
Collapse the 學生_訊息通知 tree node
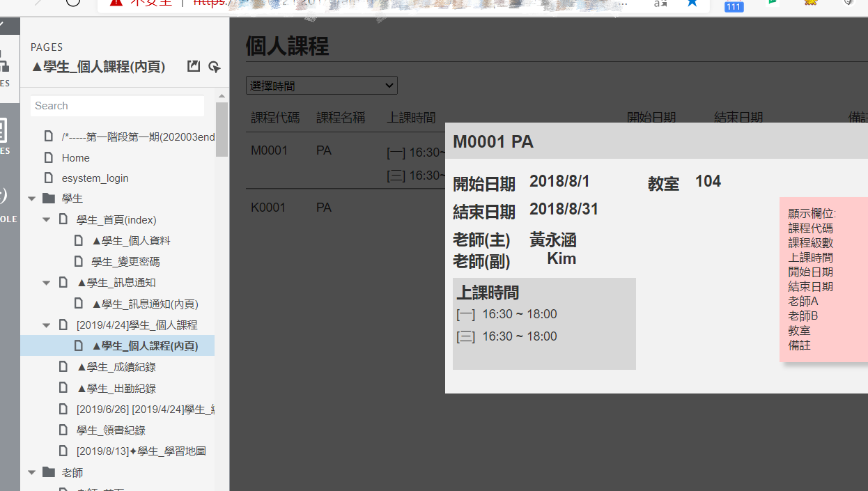tap(46, 283)
